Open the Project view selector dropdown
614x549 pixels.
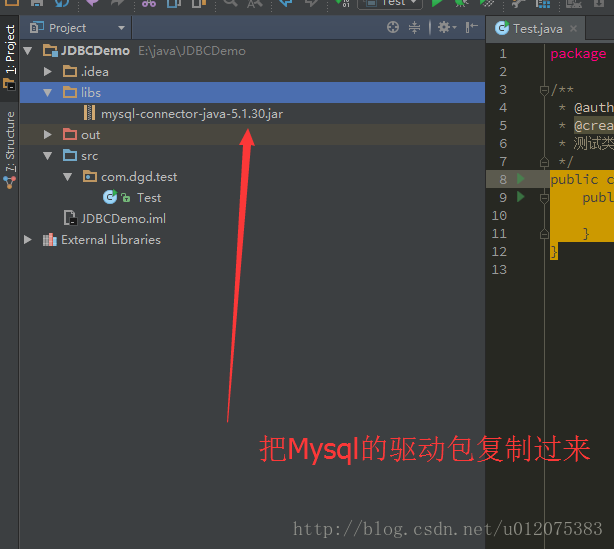point(121,28)
